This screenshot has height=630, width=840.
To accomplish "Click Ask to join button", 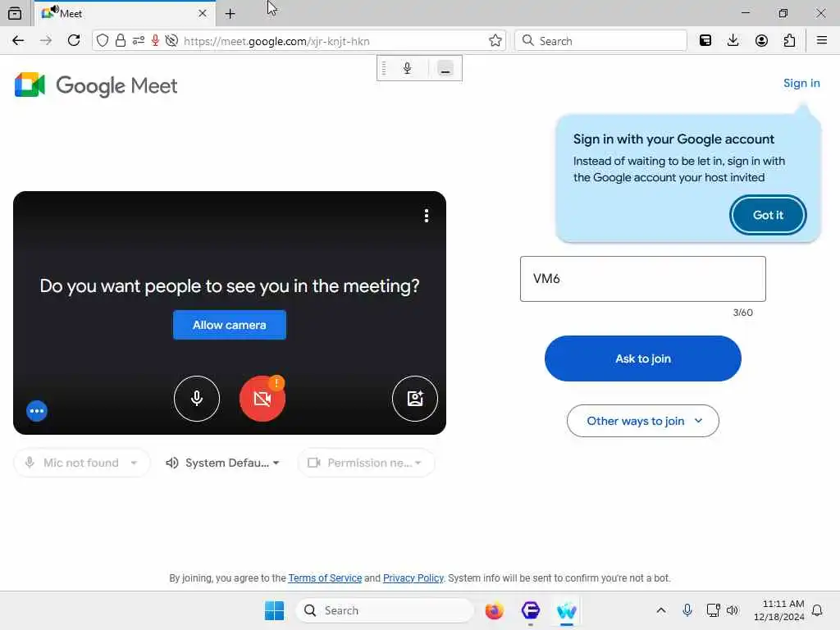I will point(643,358).
